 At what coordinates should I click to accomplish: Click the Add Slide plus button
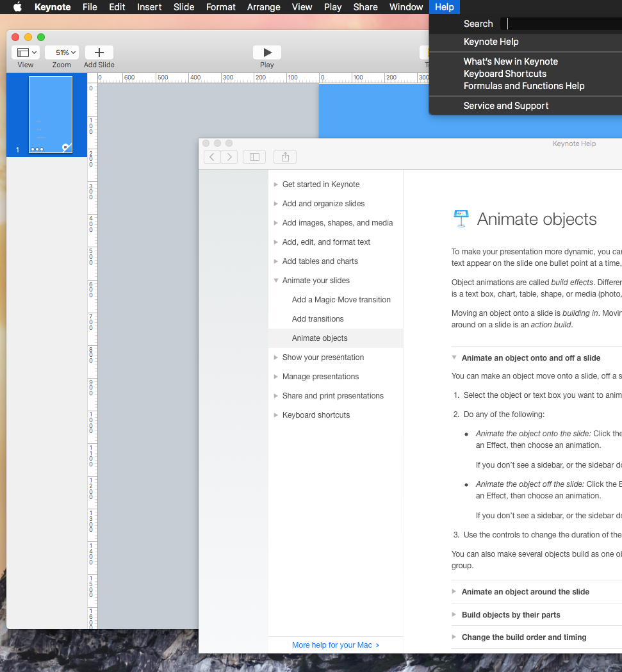(99, 53)
